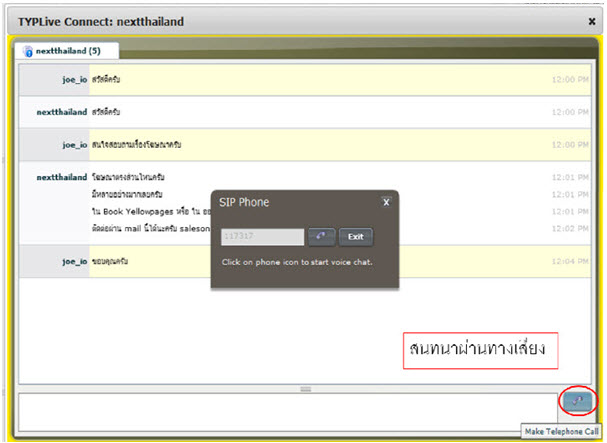Click nextthailand username in 12:00 PM row

62,112
